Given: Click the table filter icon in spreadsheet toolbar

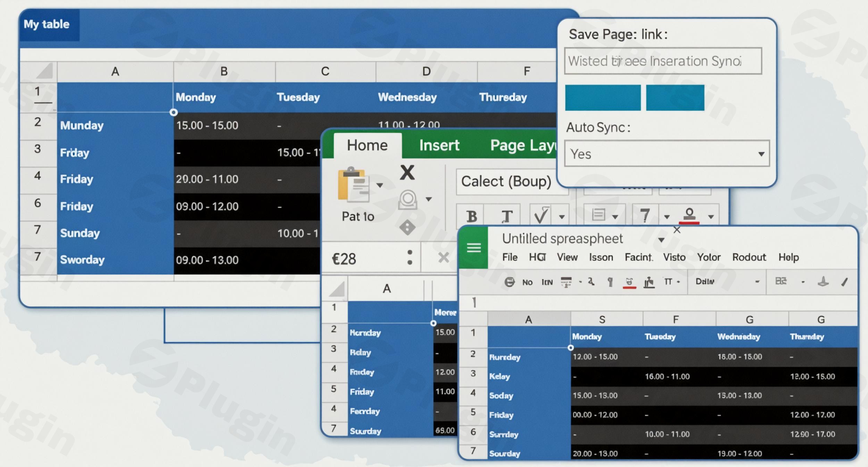Looking at the screenshot, I should click(x=566, y=282).
